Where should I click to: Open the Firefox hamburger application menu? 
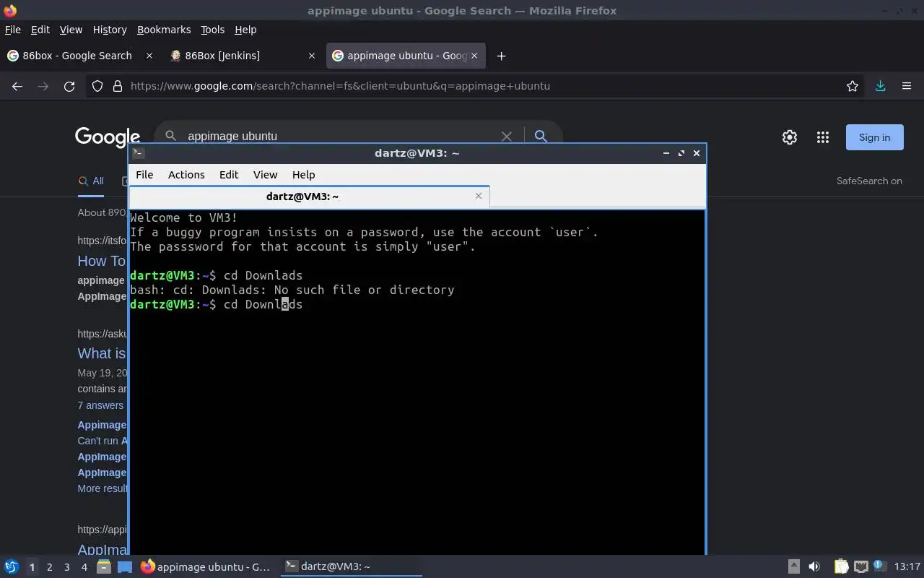(x=907, y=86)
